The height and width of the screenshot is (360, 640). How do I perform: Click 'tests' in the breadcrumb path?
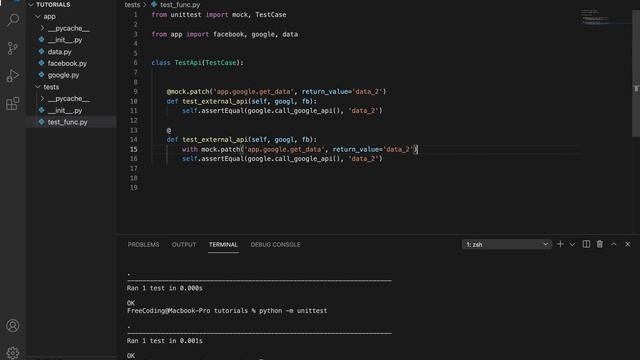pos(132,4)
